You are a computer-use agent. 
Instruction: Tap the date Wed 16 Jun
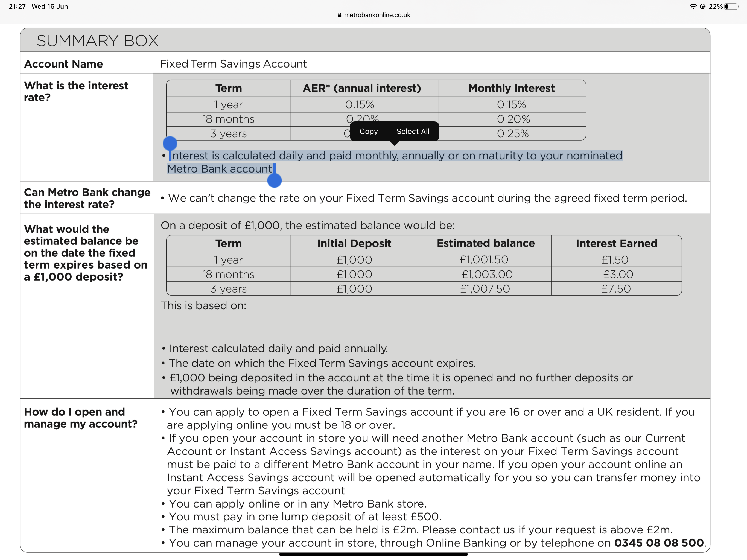coord(50,6)
